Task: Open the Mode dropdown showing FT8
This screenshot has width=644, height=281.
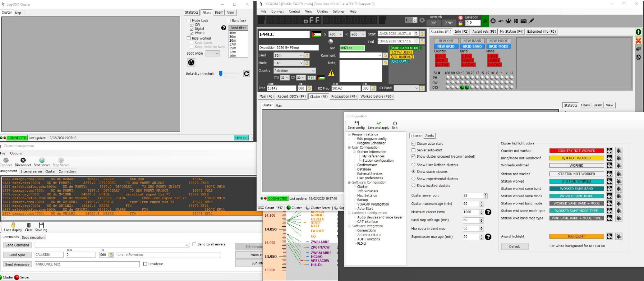Action: pos(288,63)
